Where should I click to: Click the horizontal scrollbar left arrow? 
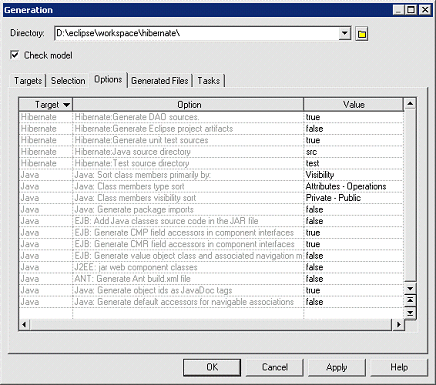click(24, 324)
